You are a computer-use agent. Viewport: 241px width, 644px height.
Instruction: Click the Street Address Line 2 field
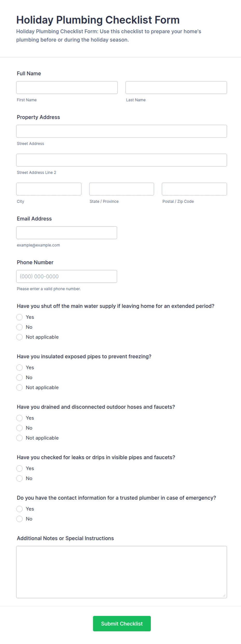(122, 160)
